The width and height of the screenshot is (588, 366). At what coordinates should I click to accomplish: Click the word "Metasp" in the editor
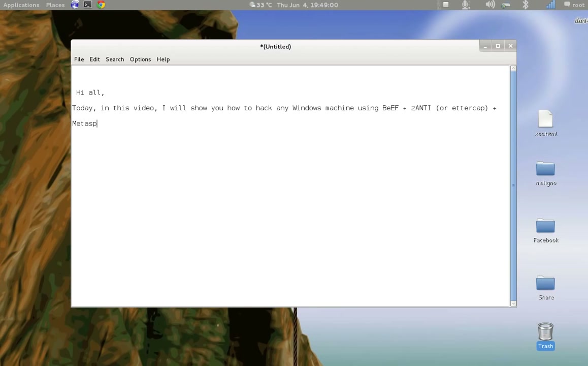click(x=84, y=124)
